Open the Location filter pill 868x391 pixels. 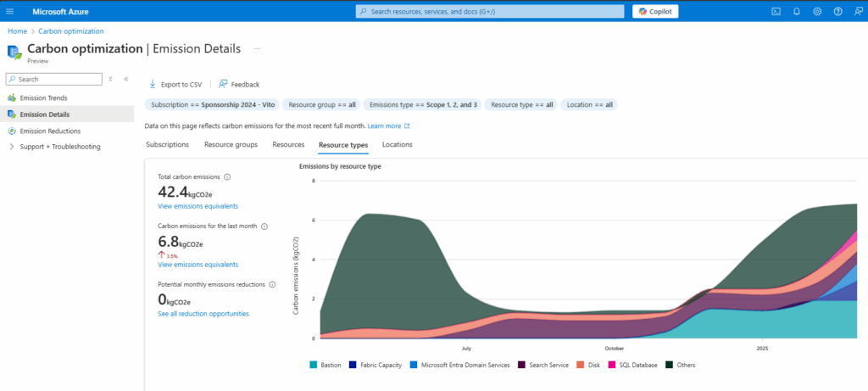(590, 104)
